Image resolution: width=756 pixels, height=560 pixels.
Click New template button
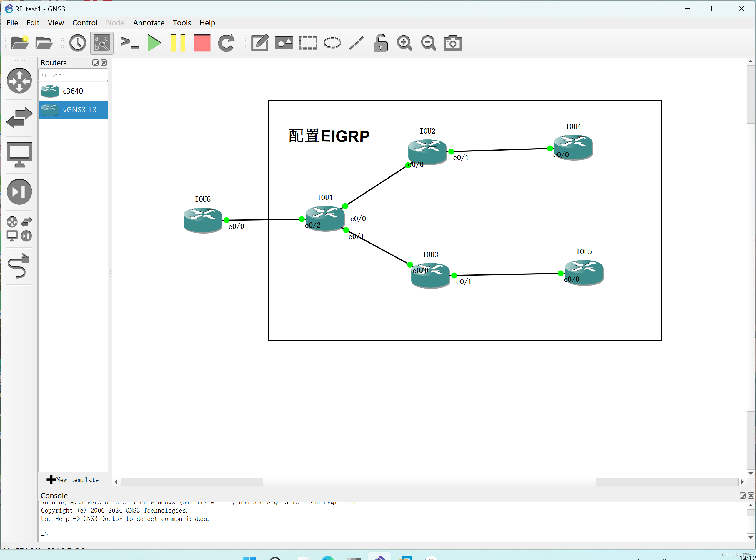[73, 480]
